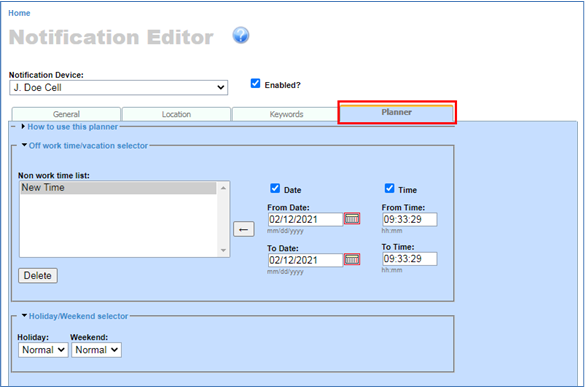
Task: Switch to the General tab
Action: pyautogui.click(x=66, y=114)
